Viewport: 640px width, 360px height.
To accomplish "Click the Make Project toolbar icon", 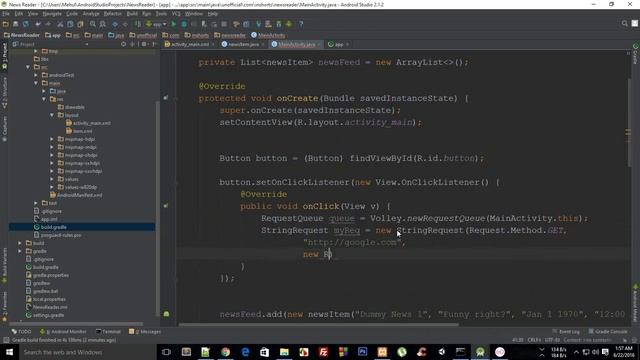I will pos(138,24).
